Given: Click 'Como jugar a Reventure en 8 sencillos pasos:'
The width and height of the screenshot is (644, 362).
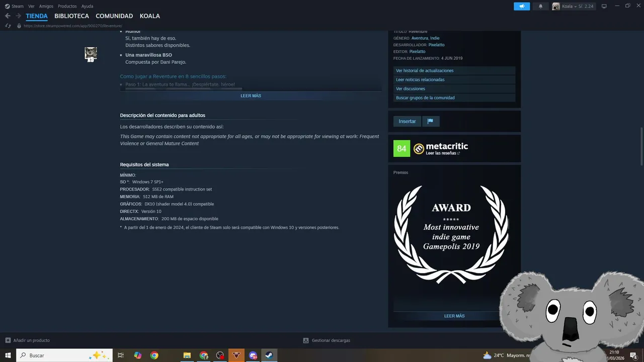Looking at the screenshot, I should (x=173, y=76).
